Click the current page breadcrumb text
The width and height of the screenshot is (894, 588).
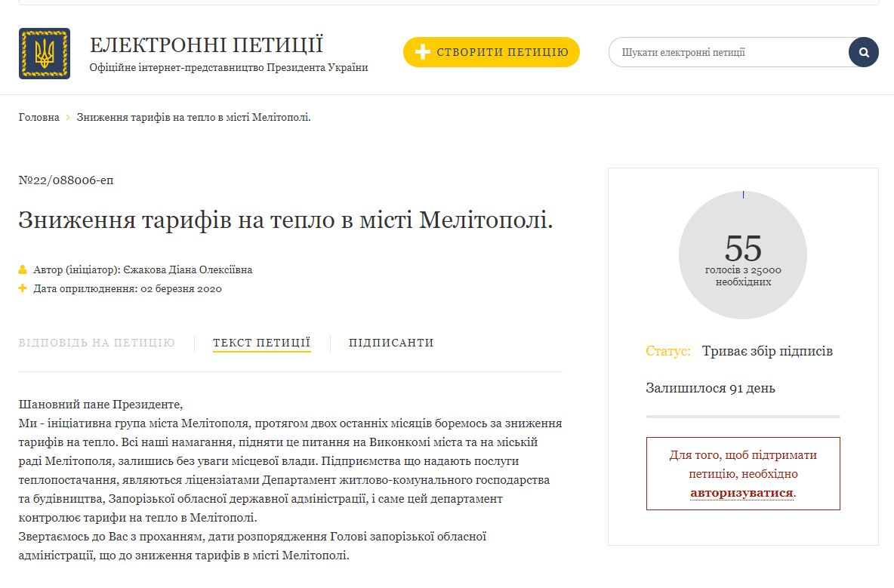[194, 118]
